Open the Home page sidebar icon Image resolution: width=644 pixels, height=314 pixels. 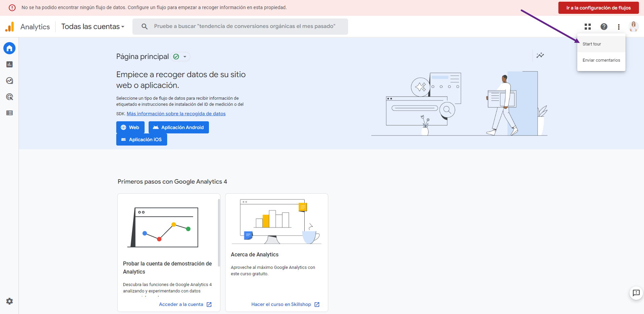[9, 48]
